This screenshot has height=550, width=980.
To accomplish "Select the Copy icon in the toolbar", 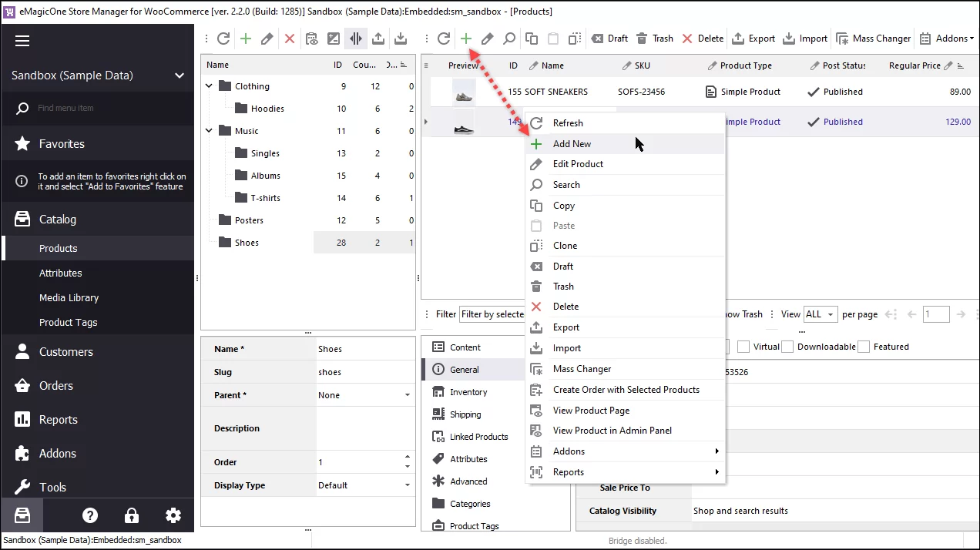I will pyautogui.click(x=530, y=38).
